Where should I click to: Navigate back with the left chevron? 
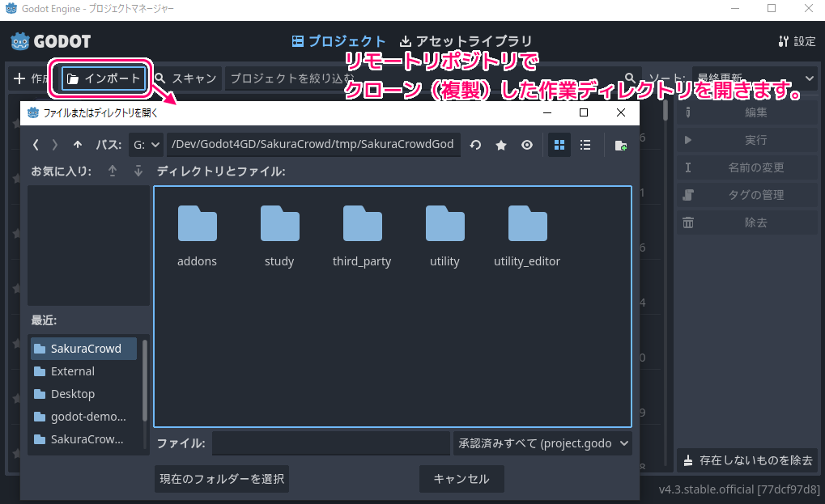[36, 145]
